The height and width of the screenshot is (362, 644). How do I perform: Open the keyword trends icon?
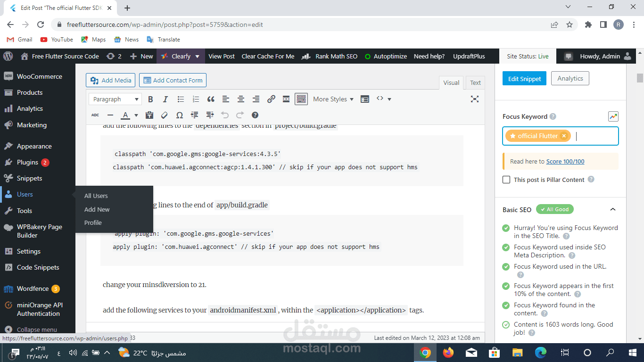click(x=613, y=116)
